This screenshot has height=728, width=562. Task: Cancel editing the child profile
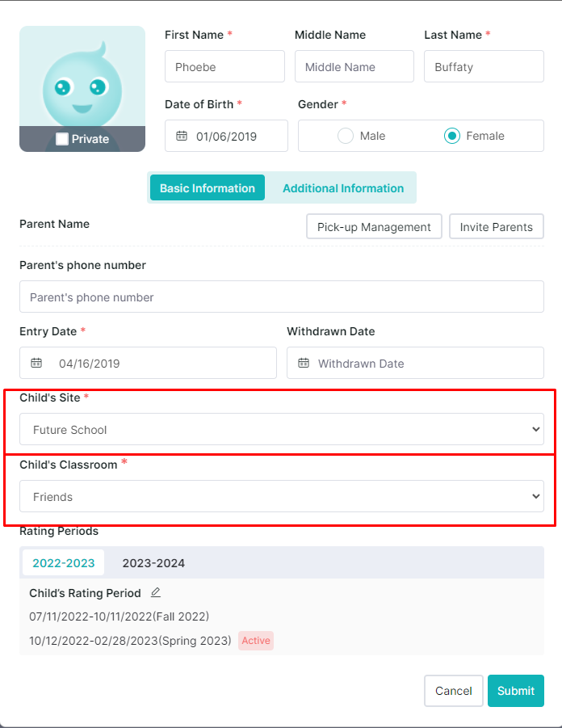tap(454, 691)
